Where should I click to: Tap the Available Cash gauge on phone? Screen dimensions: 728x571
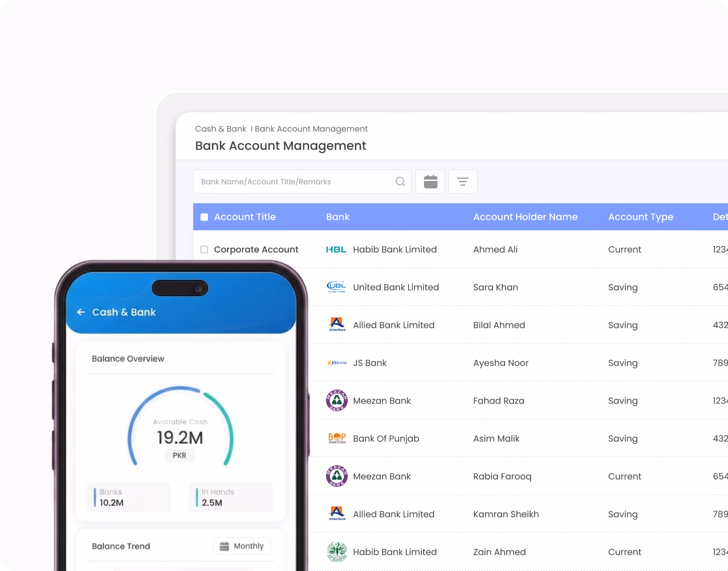pyautogui.click(x=180, y=426)
